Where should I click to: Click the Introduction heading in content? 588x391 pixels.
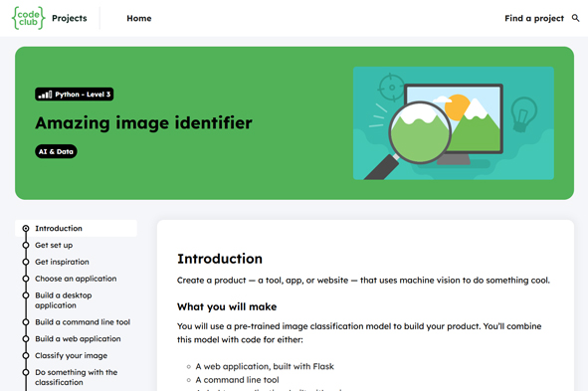pyautogui.click(x=220, y=259)
